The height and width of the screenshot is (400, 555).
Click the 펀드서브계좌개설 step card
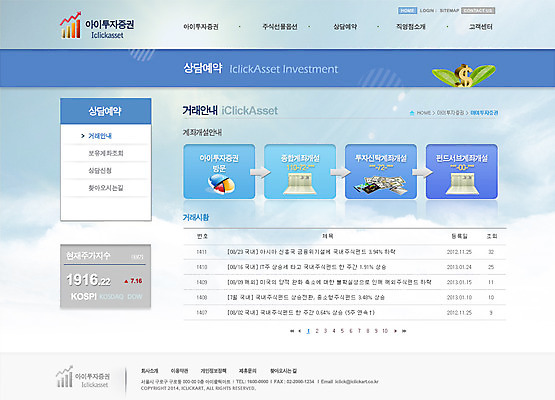pos(462,171)
